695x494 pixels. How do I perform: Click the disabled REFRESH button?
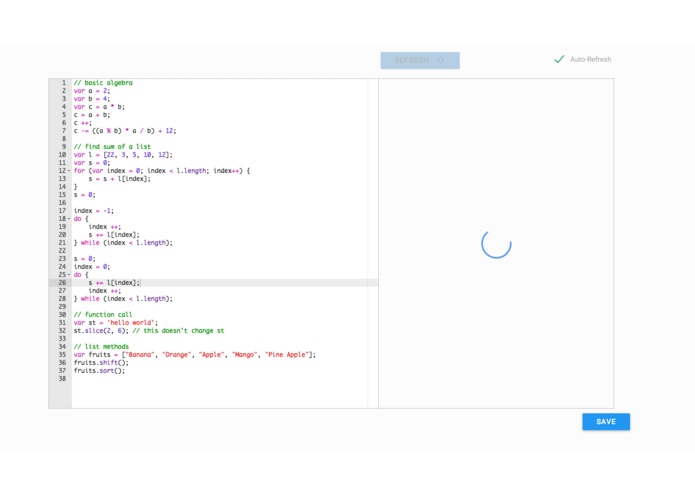(x=420, y=60)
